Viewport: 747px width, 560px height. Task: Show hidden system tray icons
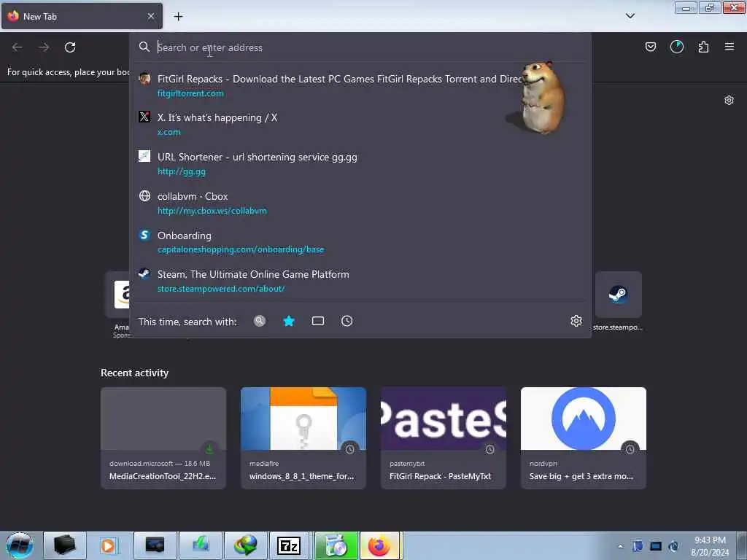(x=620, y=546)
